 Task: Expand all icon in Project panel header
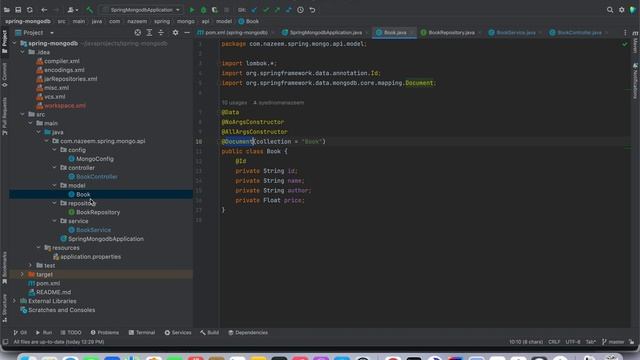(x=149, y=33)
